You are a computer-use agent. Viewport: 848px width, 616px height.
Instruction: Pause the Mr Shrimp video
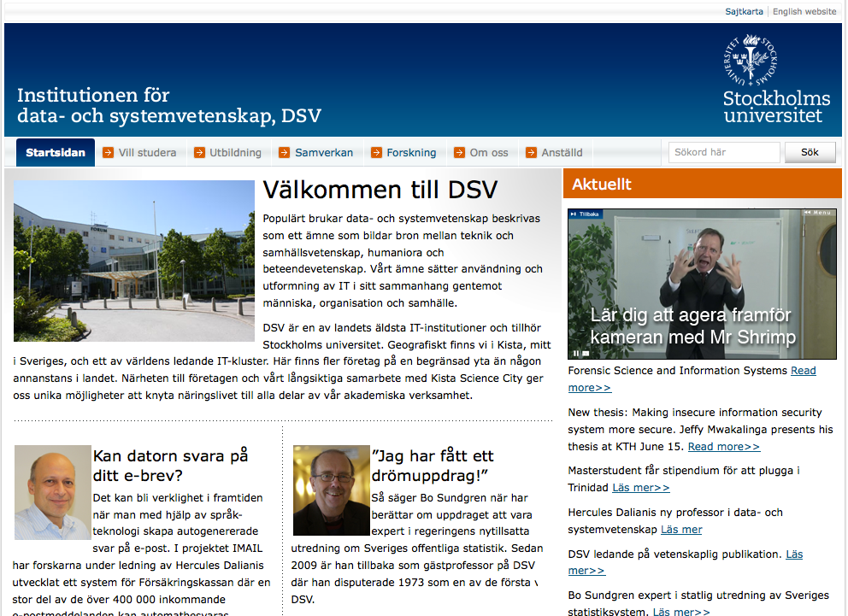pyautogui.click(x=576, y=353)
